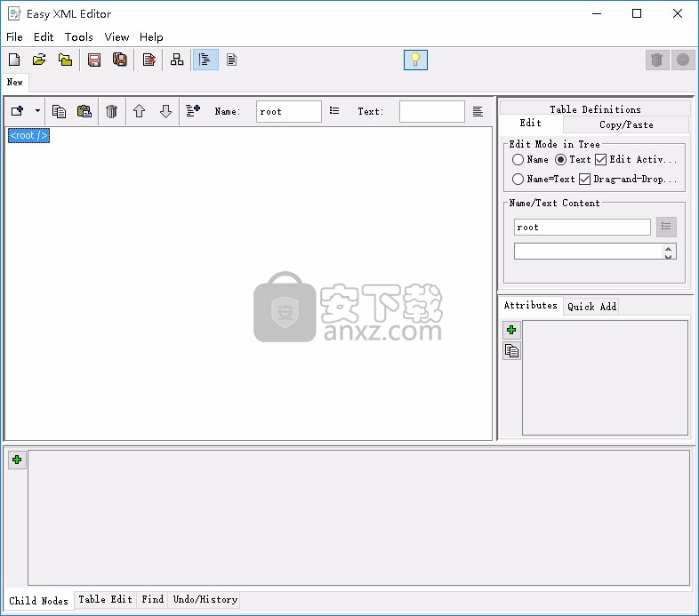The image size is (699, 616).
Task: Click the Name field in the tree toolbar
Action: [289, 111]
